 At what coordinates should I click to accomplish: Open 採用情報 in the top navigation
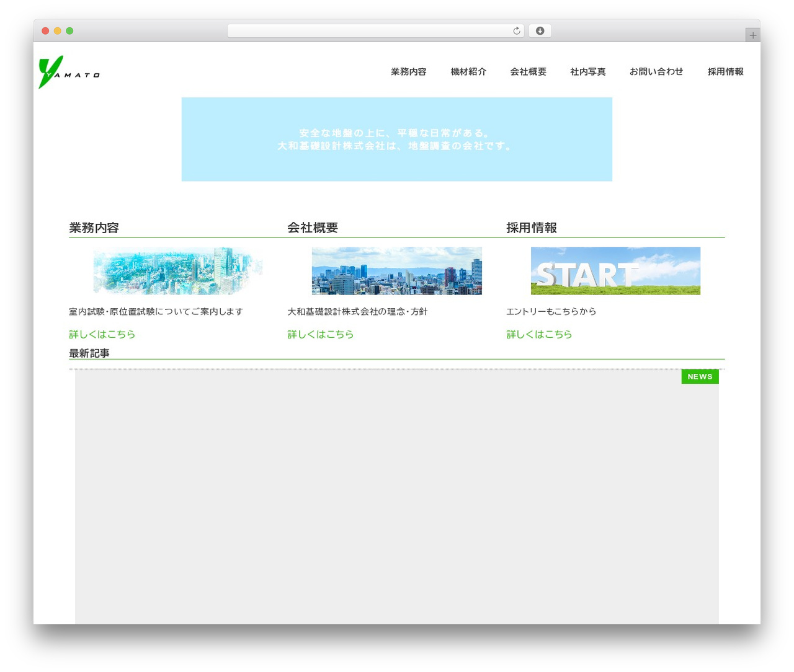tap(726, 72)
